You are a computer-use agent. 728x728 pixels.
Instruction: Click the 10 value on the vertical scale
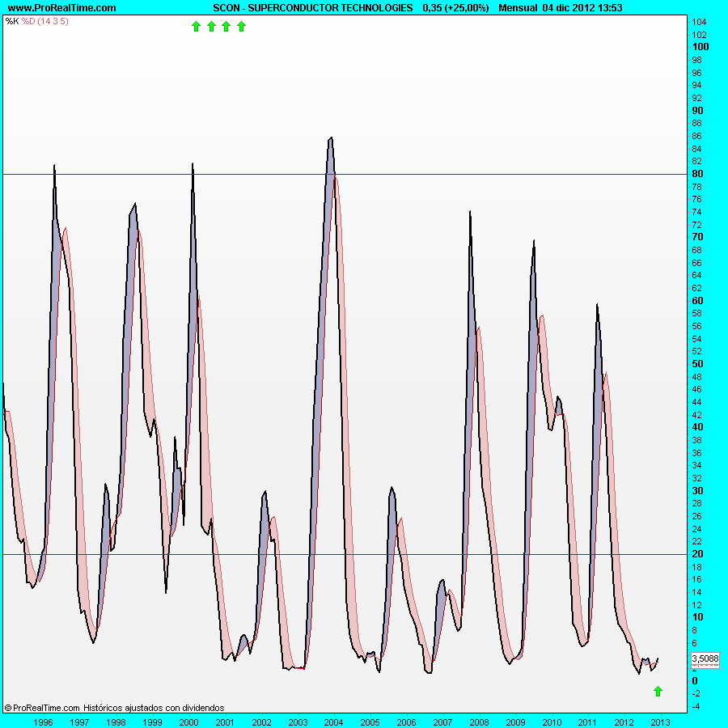click(697, 617)
